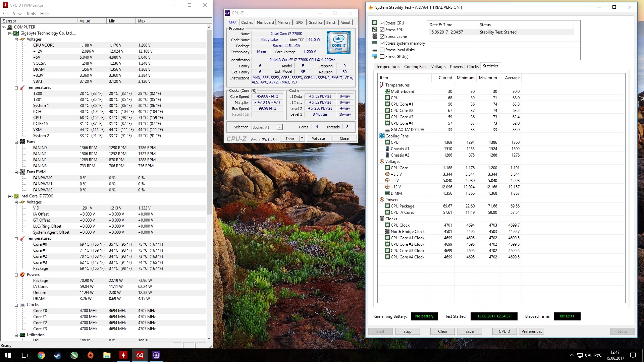Open Task View on the taskbar
Image resolution: width=644 pixels, height=362 pixels.
[x=24, y=355]
